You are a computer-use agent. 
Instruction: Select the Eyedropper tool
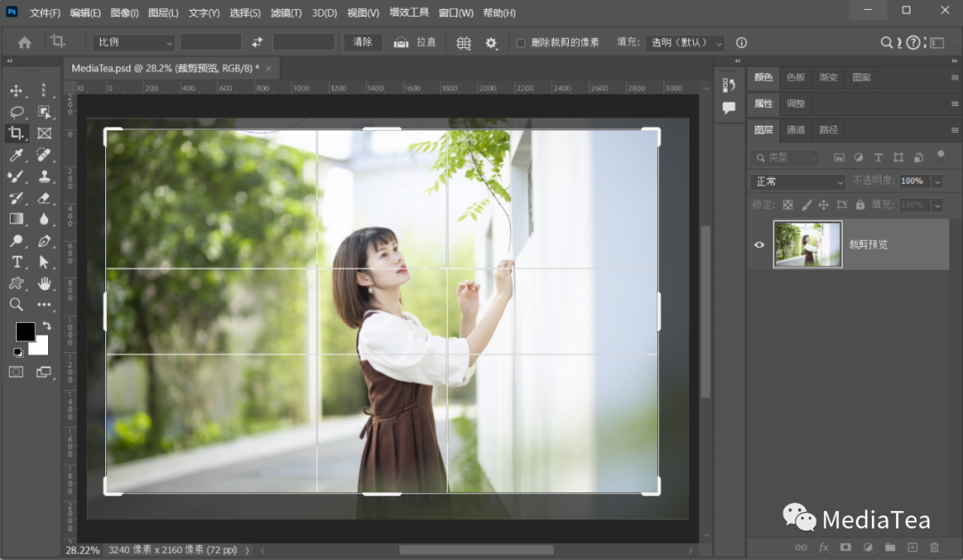click(x=15, y=154)
